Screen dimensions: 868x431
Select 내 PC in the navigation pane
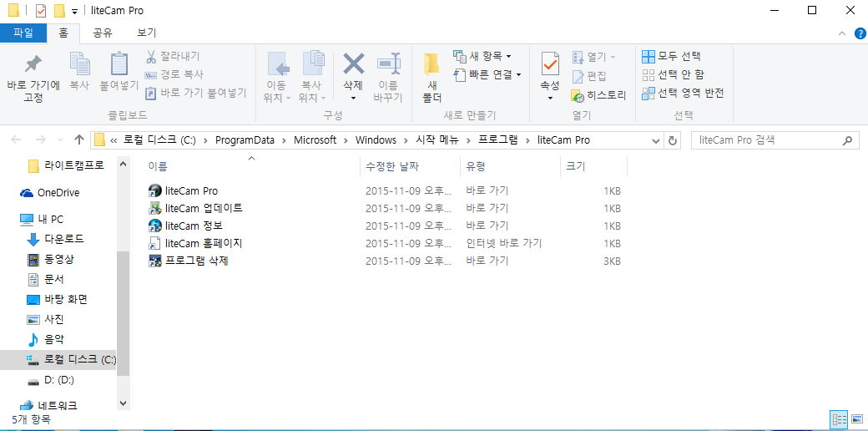point(42,220)
